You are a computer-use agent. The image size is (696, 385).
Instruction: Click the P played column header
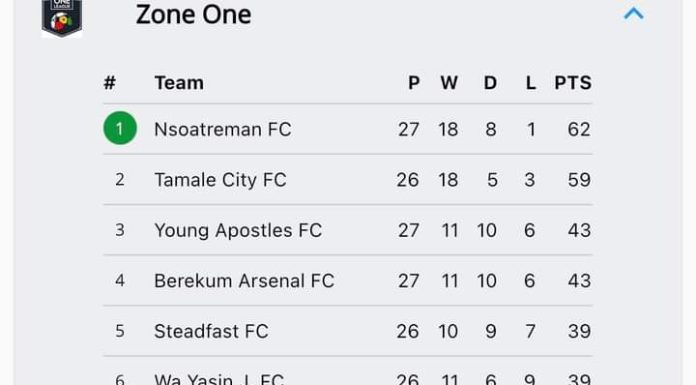click(414, 83)
